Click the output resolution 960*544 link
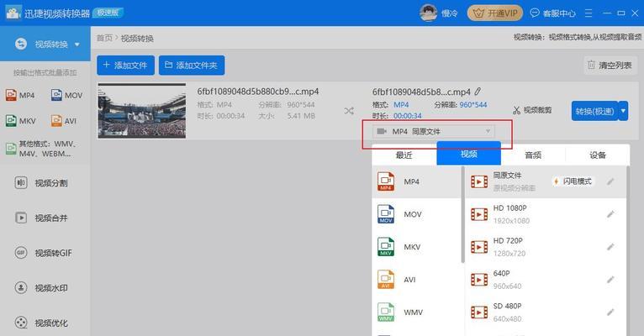This screenshot has width=644, height=336. [x=473, y=105]
